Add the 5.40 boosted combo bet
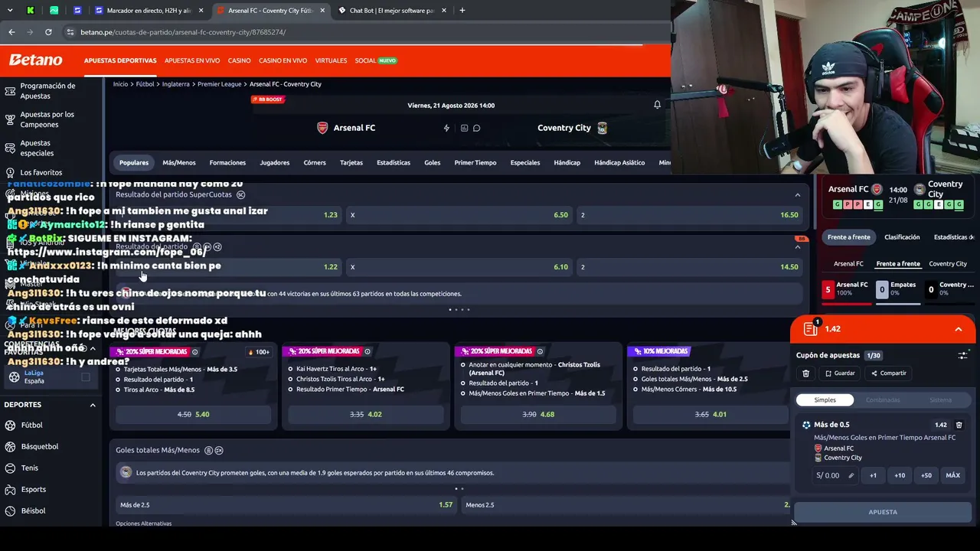The width and height of the screenshot is (980, 551). [x=194, y=414]
